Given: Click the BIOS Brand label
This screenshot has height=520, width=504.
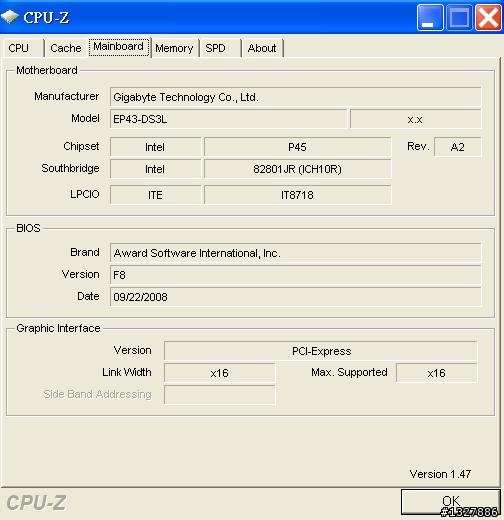Looking at the screenshot, I should click(85, 252).
